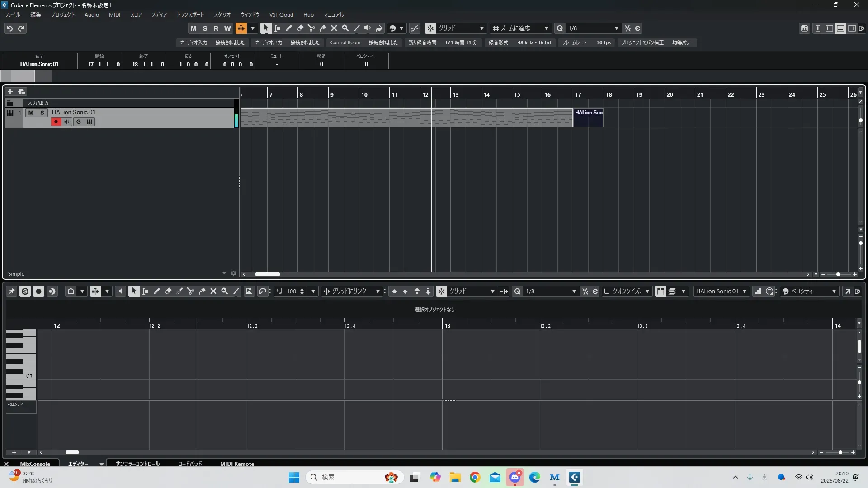868x488 pixels.
Task: Click the HALion Sonic MIDI part at bar 17
Action: tap(588, 118)
